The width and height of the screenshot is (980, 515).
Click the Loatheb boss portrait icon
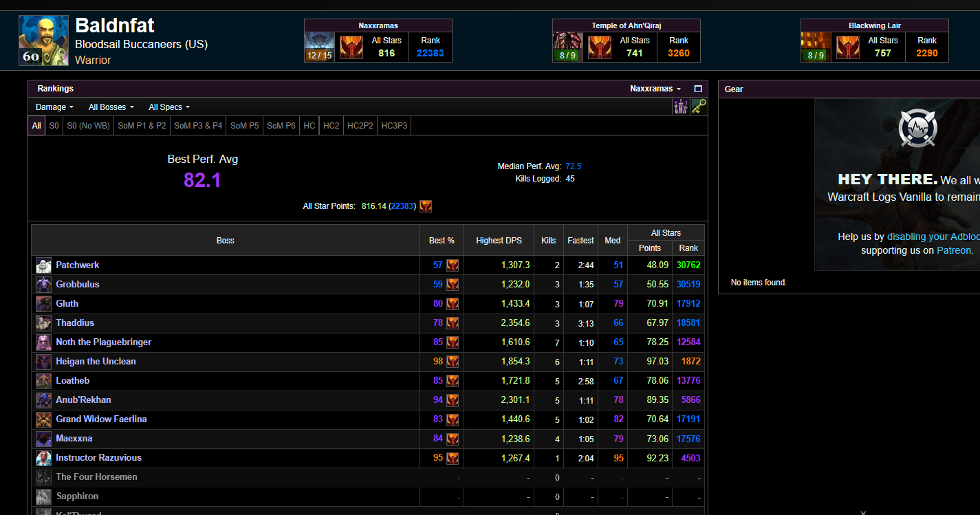[43, 381]
